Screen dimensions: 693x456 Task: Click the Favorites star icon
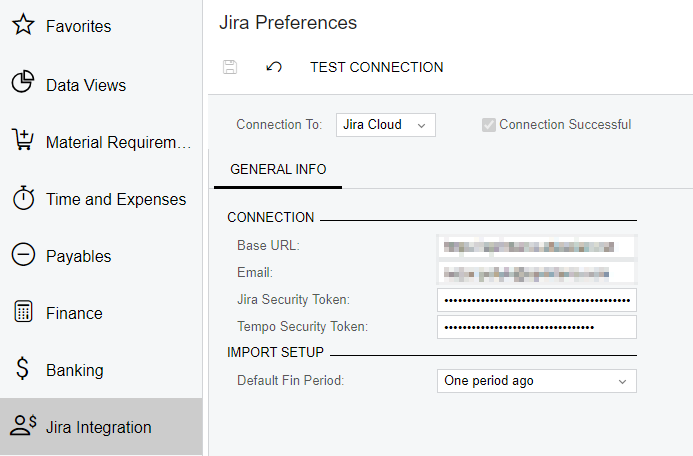[x=23, y=25]
